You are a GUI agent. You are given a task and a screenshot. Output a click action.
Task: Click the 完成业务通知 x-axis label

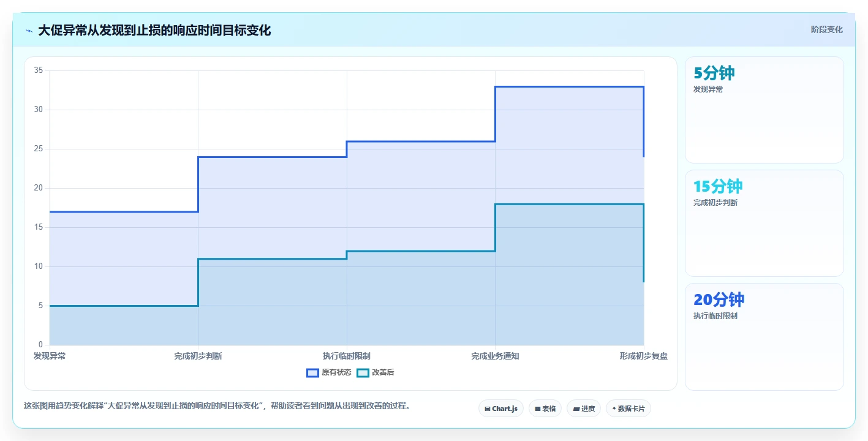[x=495, y=356]
